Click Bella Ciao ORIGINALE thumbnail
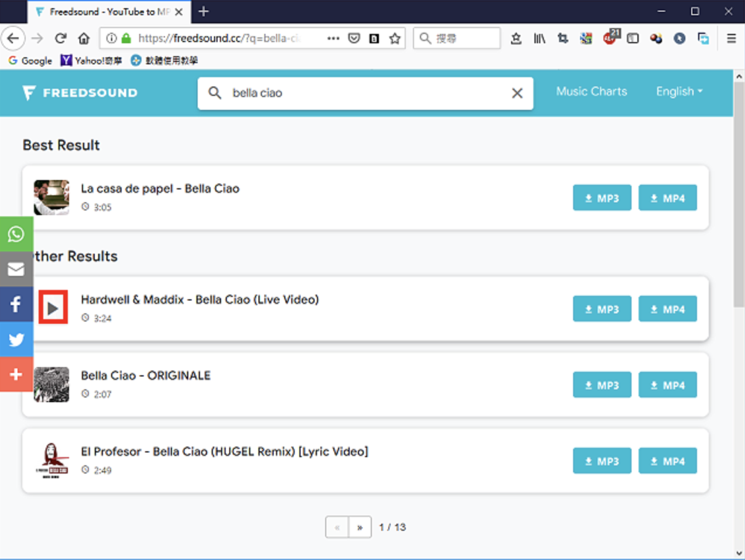The width and height of the screenshot is (745, 560). pyautogui.click(x=51, y=385)
